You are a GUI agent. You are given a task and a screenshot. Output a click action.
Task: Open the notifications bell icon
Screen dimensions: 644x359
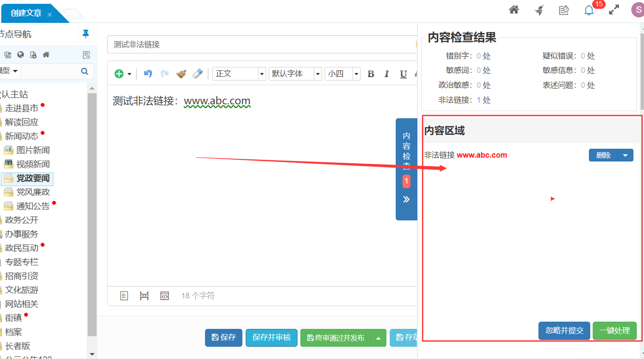tap(589, 10)
